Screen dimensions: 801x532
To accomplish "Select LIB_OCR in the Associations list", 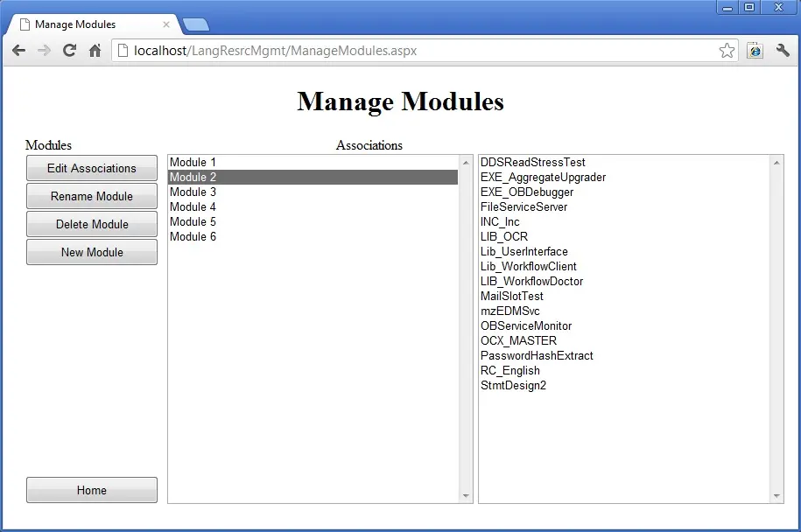I will point(502,236).
